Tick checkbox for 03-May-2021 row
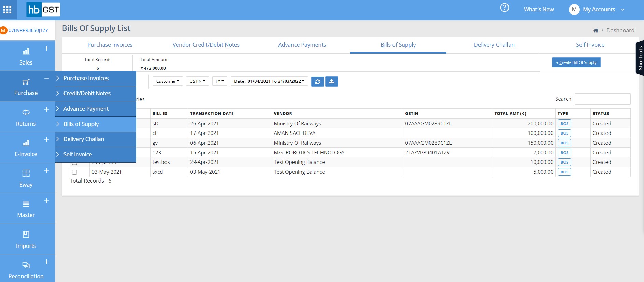Screen dimensions: 644x282 (74, 172)
